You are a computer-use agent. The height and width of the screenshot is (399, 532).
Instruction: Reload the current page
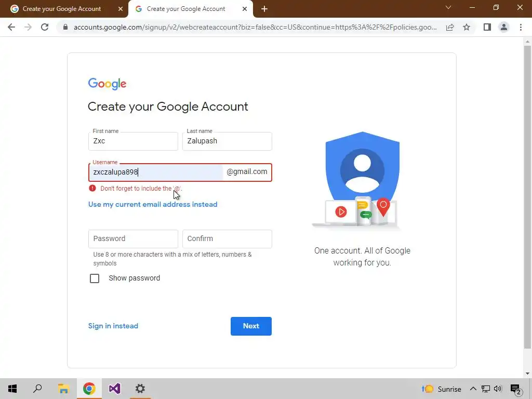click(x=45, y=27)
